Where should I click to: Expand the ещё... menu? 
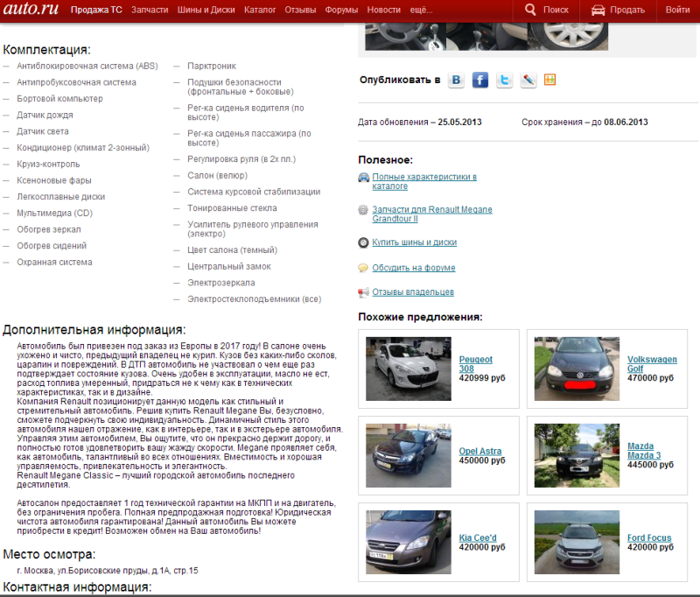tap(421, 10)
